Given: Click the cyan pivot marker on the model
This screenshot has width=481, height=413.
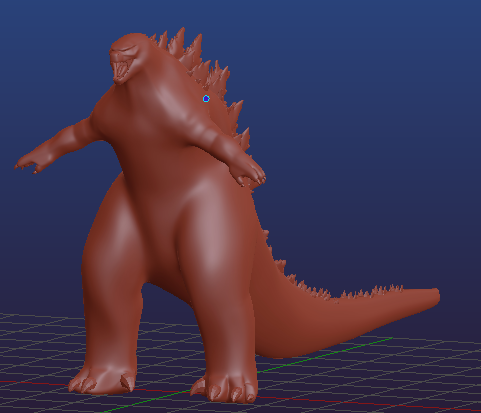Looking at the screenshot, I should pos(206,98).
